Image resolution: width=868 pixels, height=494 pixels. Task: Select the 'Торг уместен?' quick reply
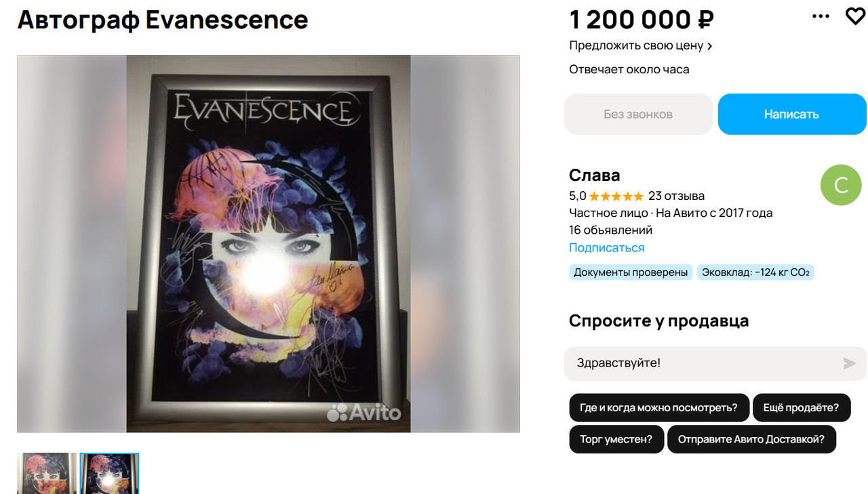(616, 439)
